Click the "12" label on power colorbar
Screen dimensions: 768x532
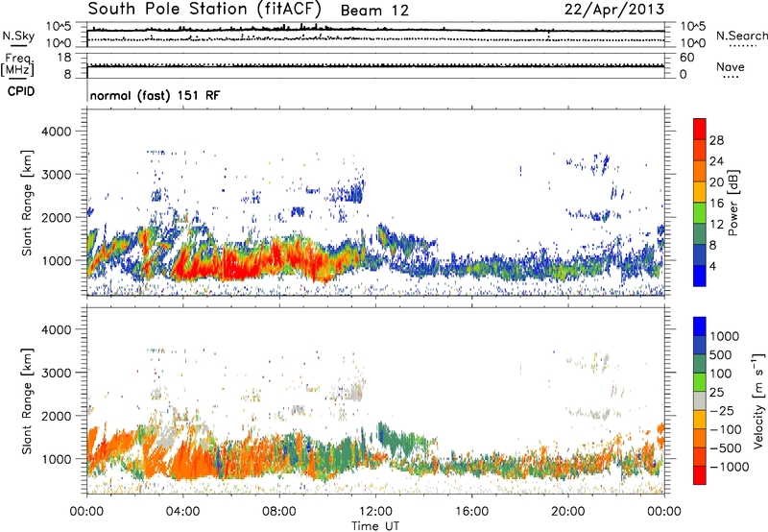(x=716, y=225)
